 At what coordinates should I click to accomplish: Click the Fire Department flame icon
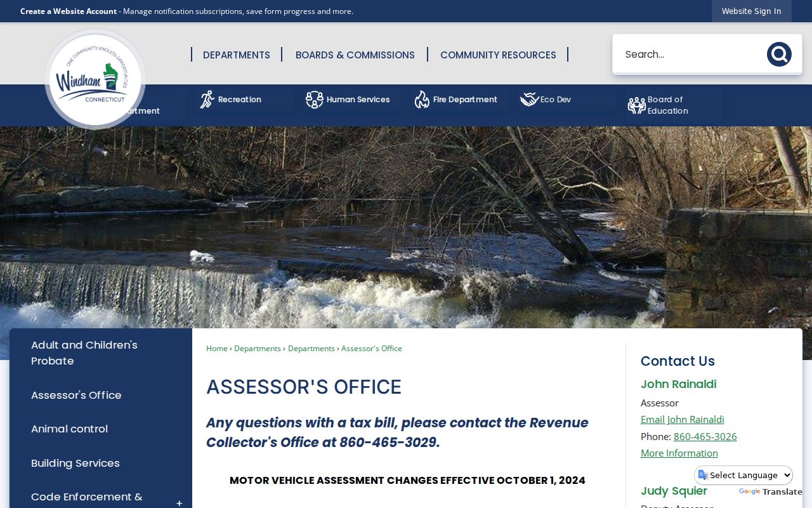click(x=422, y=100)
